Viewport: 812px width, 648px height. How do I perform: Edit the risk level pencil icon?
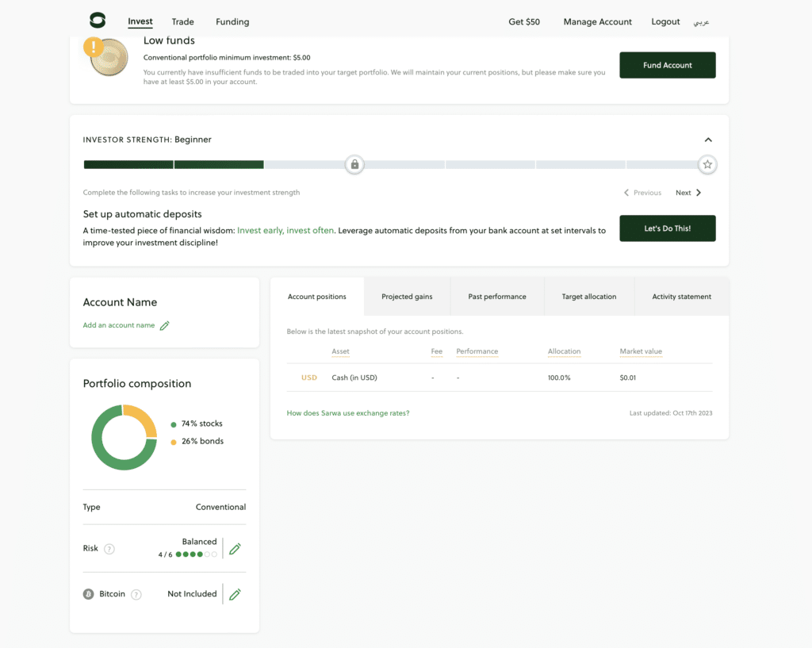pyautogui.click(x=235, y=548)
